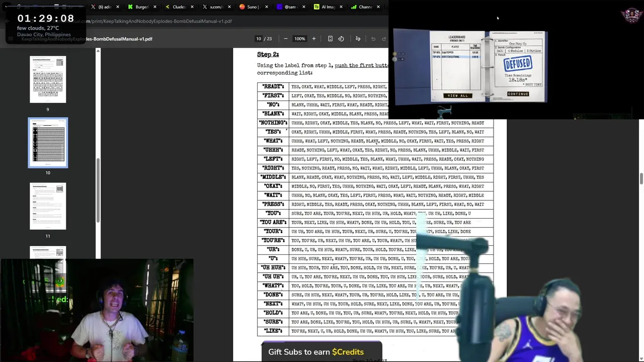Open the annotation draw tool icon
The image size is (644, 362).
point(358,39)
